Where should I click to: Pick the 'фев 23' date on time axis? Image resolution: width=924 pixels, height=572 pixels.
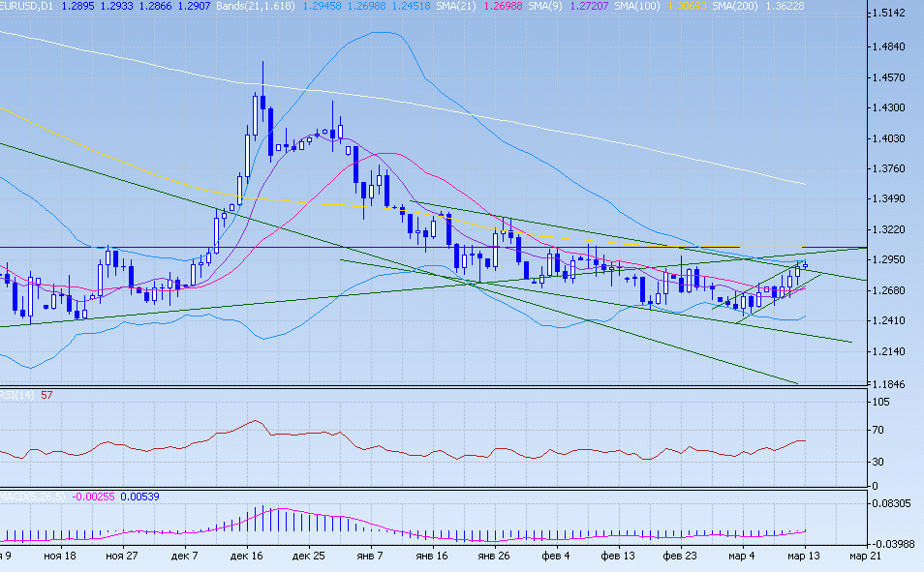click(x=680, y=557)
